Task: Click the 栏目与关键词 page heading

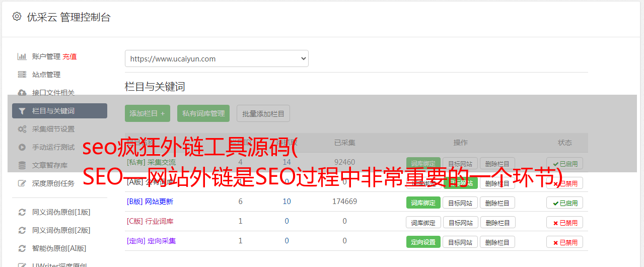Action: point(155,87)
